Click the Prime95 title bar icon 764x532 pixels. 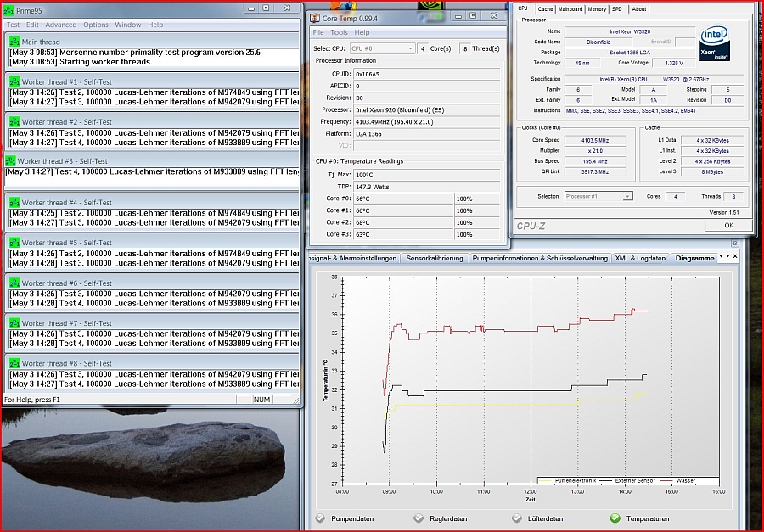tap(8, 10)
